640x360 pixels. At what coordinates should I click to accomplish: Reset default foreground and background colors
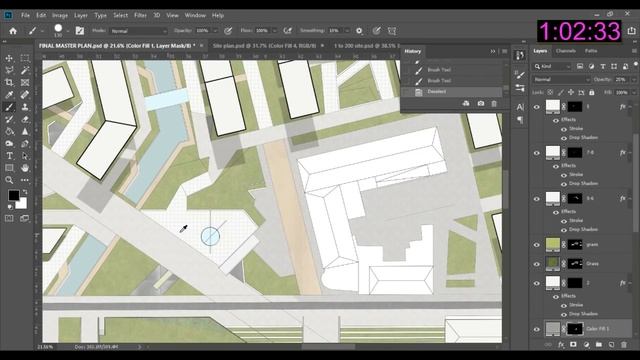point(9,207)
